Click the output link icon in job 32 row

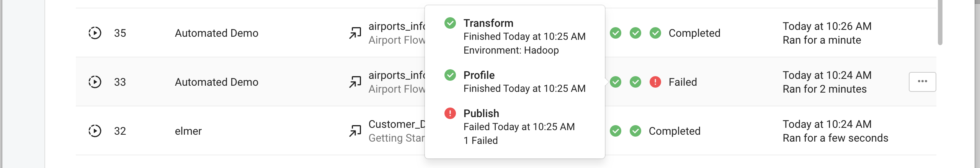[x=355, y=131]
